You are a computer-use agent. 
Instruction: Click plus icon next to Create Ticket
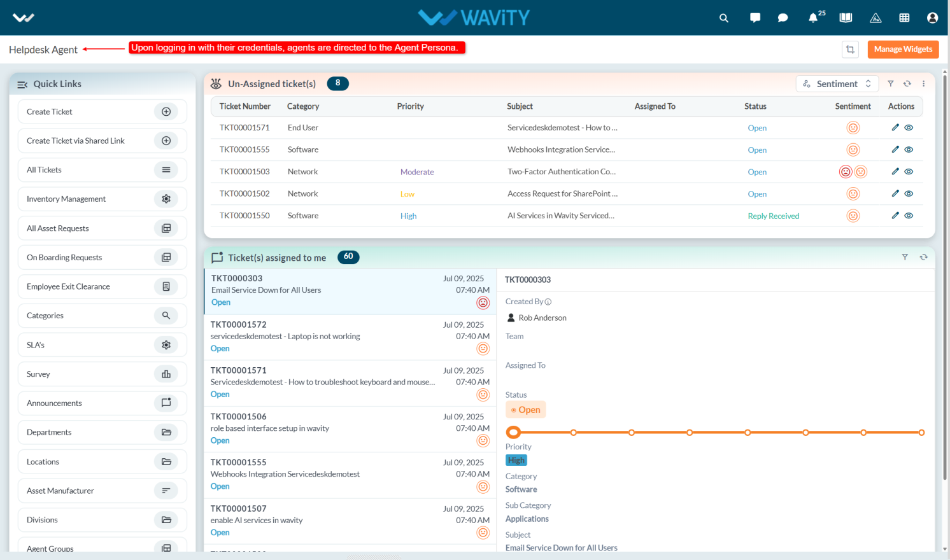166,111
